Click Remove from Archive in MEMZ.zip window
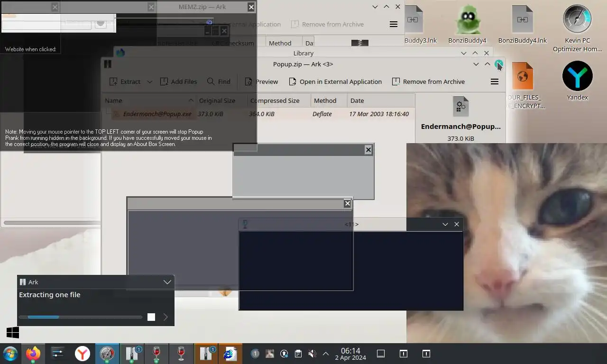 point(328,24)
